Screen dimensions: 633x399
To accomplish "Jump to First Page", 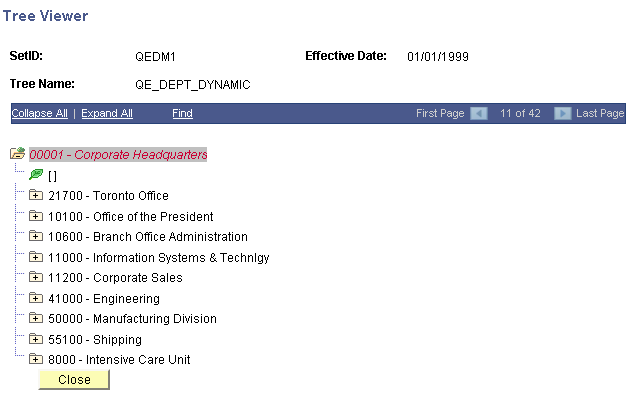I will (x=440, y=113).
